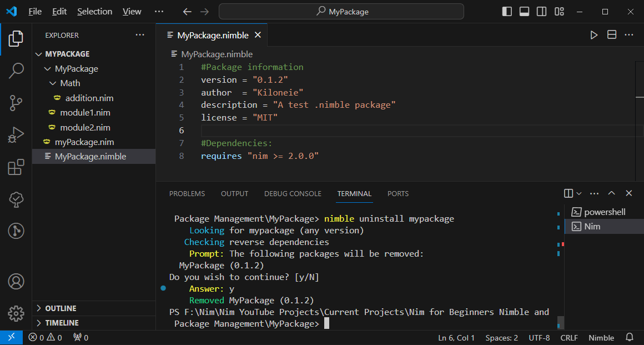Select the TERMINAL panel tab
The width and height of the screenshot is (644, 345).
point(354,193)
